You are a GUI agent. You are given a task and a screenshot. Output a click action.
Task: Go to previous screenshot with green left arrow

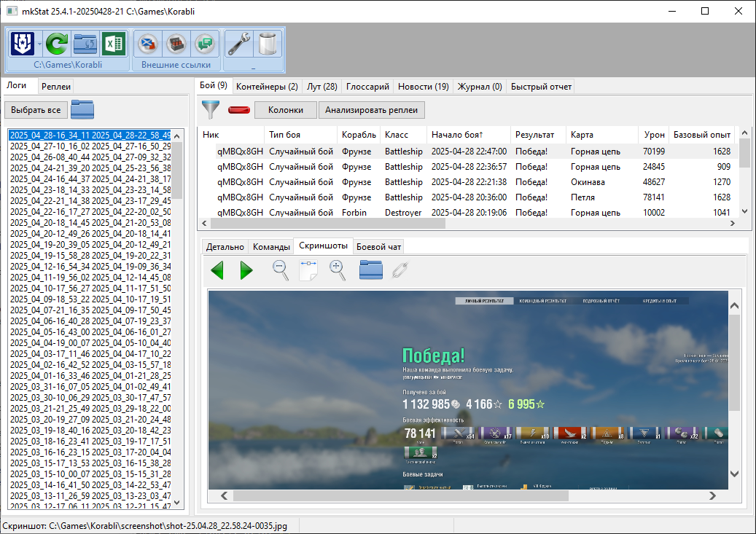pos(217,270)
